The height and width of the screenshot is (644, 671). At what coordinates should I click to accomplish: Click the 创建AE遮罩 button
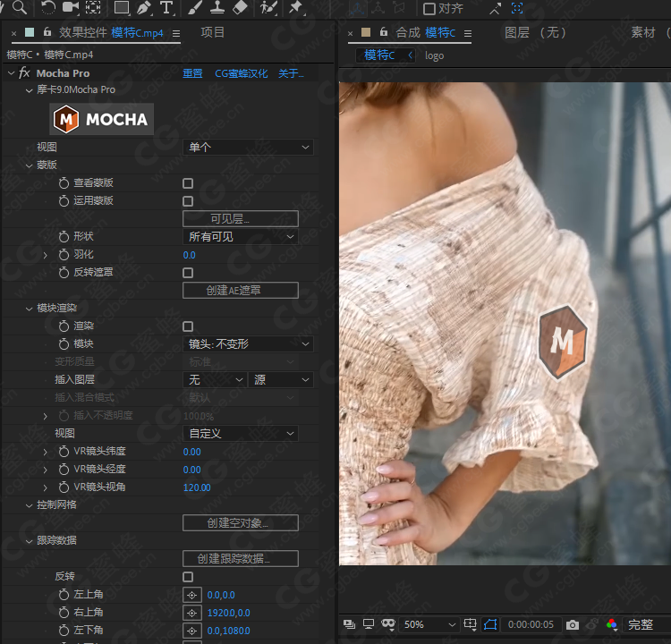click(241, 290)
